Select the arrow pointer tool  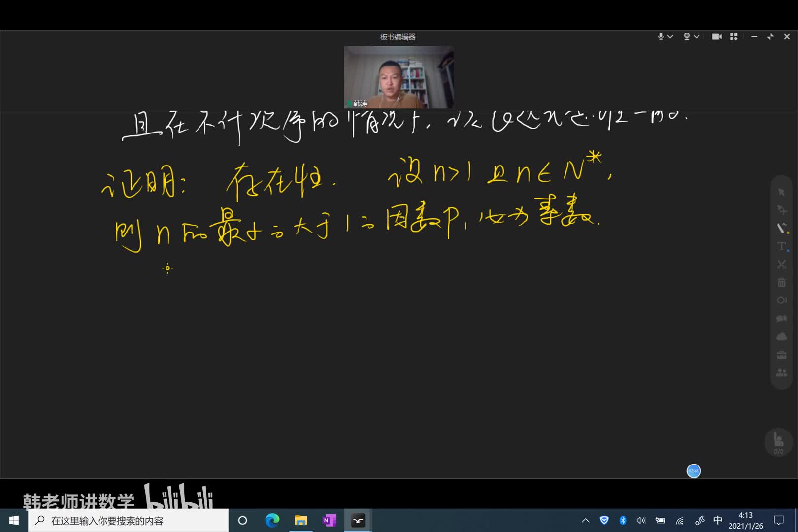point(781,192)
